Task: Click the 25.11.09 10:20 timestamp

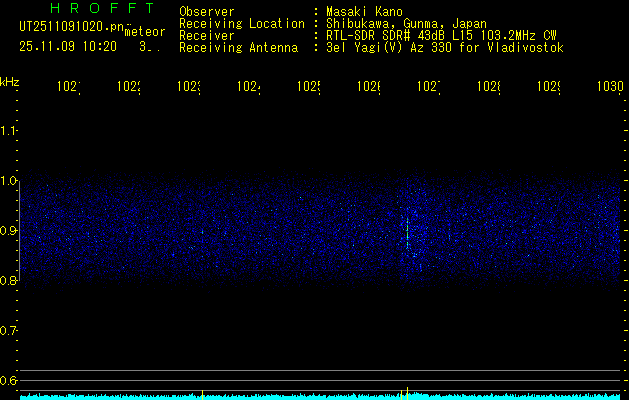Action: 68,46
